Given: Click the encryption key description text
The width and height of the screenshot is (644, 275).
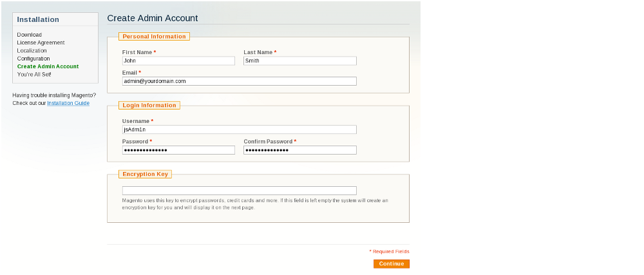Looking at the screenshot, I should tap(255, 204).
